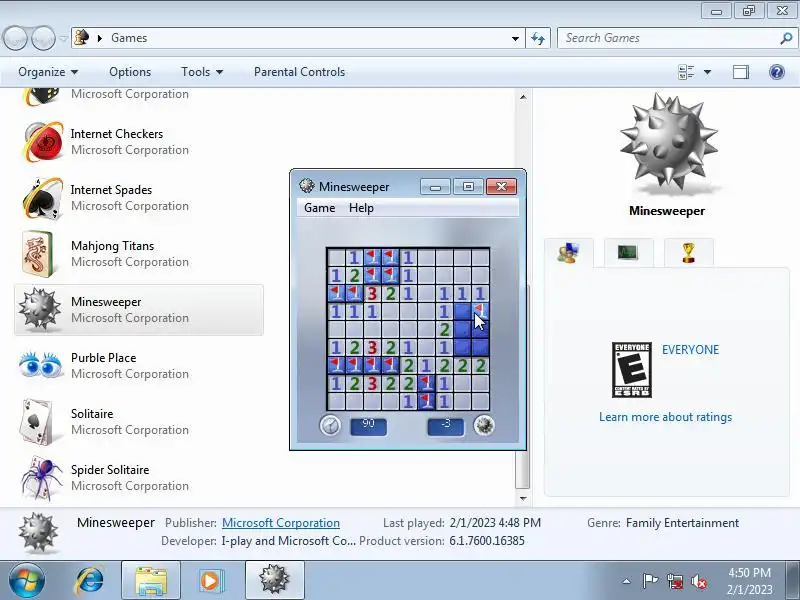
Task: Click the mine counter icon in Minesweeper
Action: pyautogui.click(x=484, y=425)
